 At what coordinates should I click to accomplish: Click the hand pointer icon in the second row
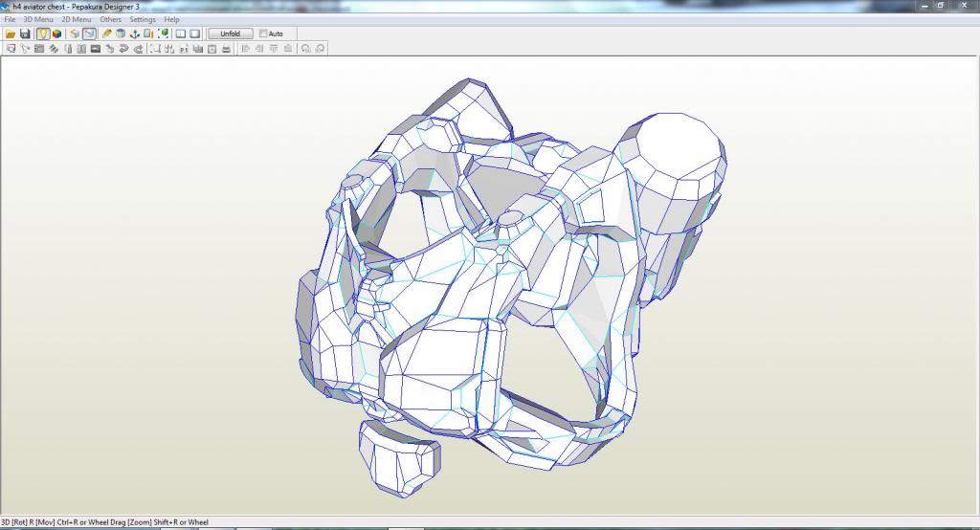[x=109, y=49]
